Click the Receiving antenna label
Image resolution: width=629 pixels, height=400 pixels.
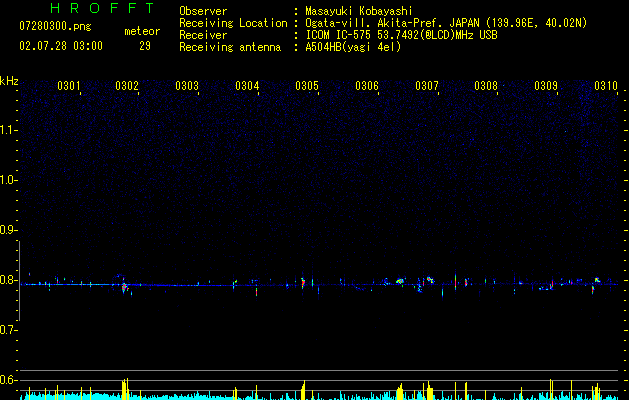[x=230, y=47]
